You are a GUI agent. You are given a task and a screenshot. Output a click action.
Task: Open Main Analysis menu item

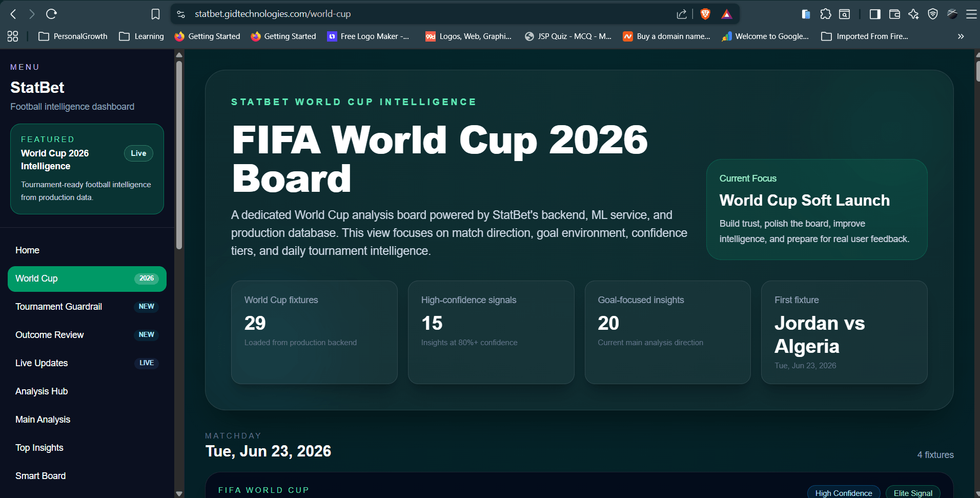point(87,420)
